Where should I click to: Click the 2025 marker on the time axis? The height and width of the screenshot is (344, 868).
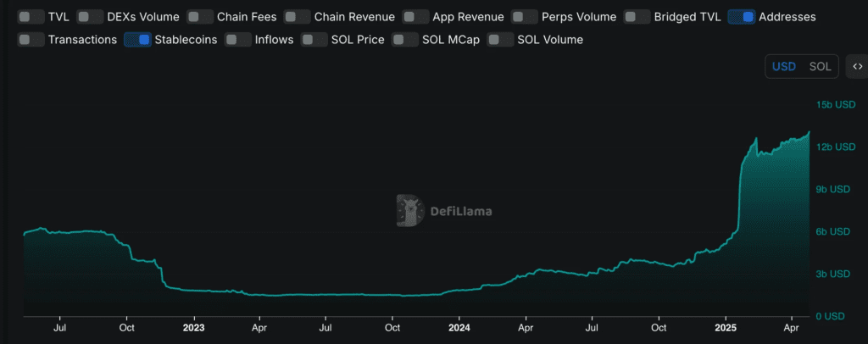coord(726,328)
